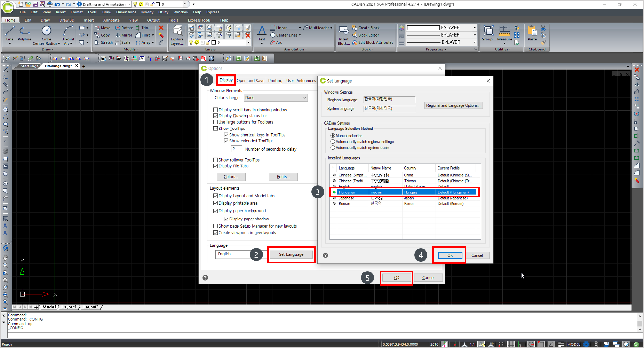Open the Printing tab in Options
The height and width of the screenshot is (348, 644).
275,81
